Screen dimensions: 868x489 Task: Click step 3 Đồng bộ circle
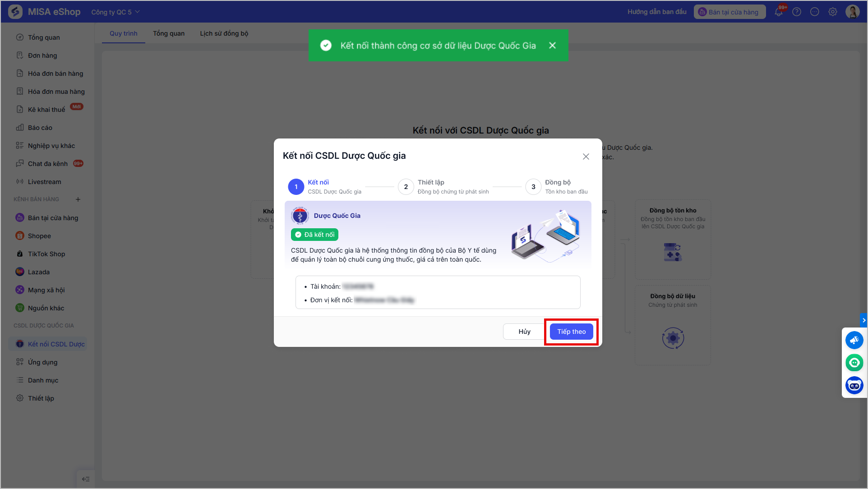pos(533,187)
